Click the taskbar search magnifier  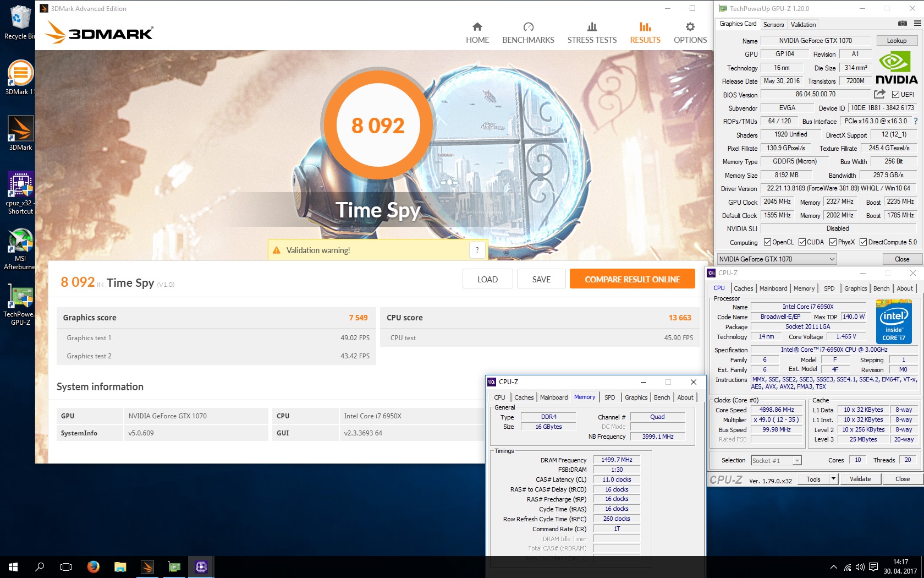[x=40, y=566]
